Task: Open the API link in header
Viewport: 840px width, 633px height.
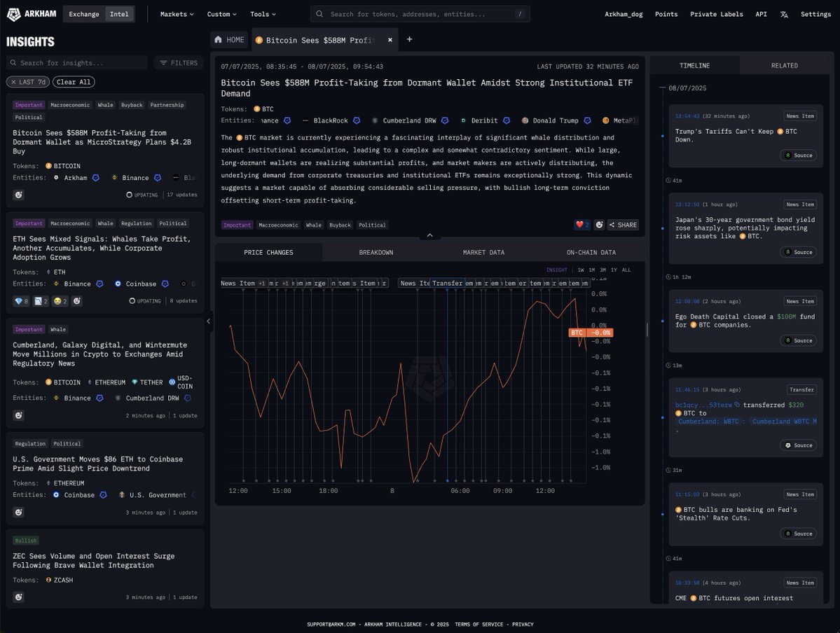Action: coord(761,14)
